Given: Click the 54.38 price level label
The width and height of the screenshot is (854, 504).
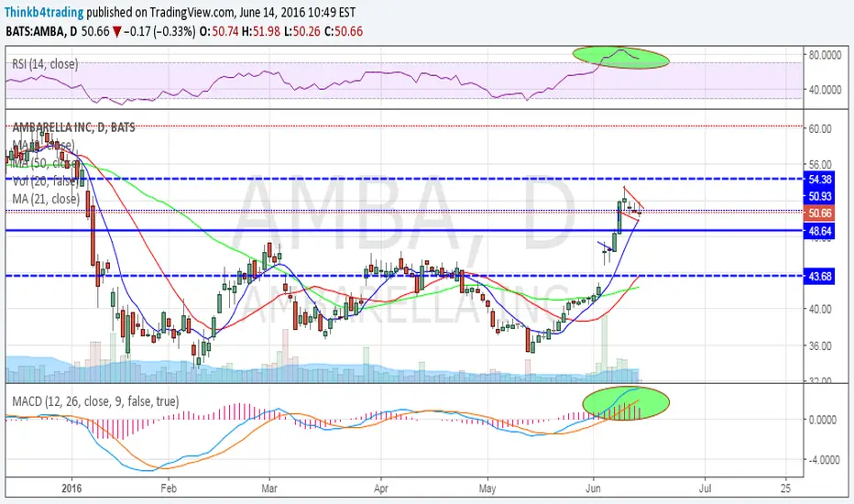Looking at the screenshot, I should click(x=820, y=180).
